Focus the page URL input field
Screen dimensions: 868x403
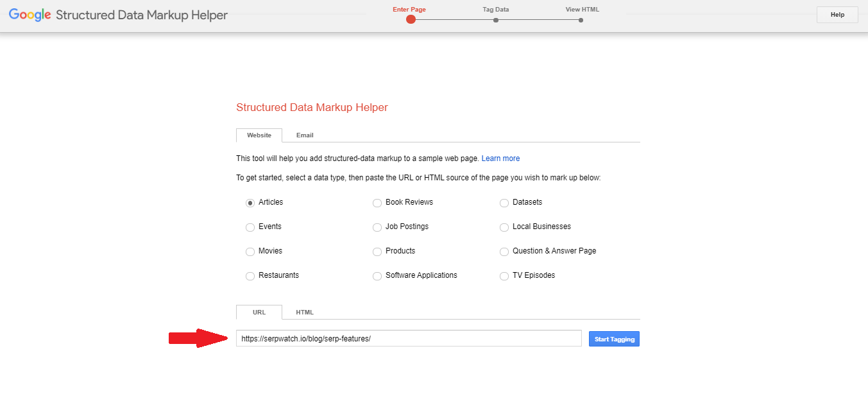pos(409,338)
